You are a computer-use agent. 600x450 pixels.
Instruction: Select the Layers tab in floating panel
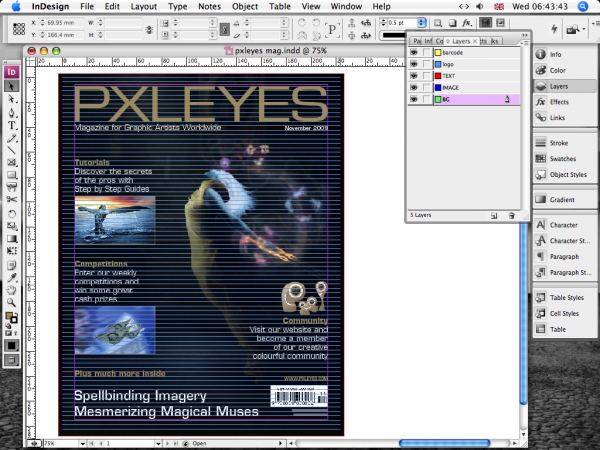coord(461,41)
